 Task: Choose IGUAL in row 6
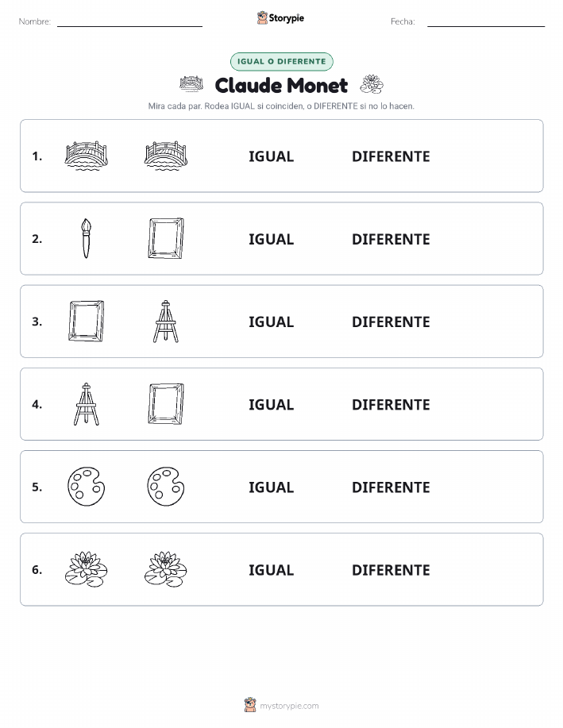click(272, 570)
